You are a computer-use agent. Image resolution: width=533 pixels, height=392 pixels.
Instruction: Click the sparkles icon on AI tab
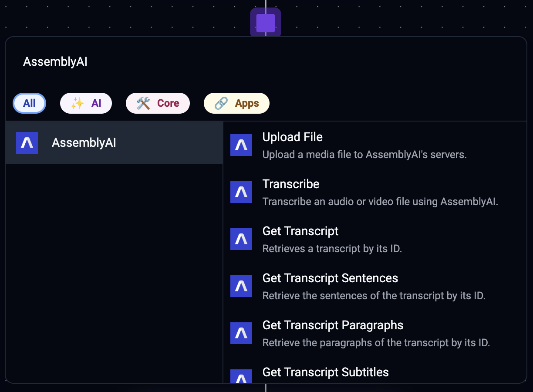(77, 103)
